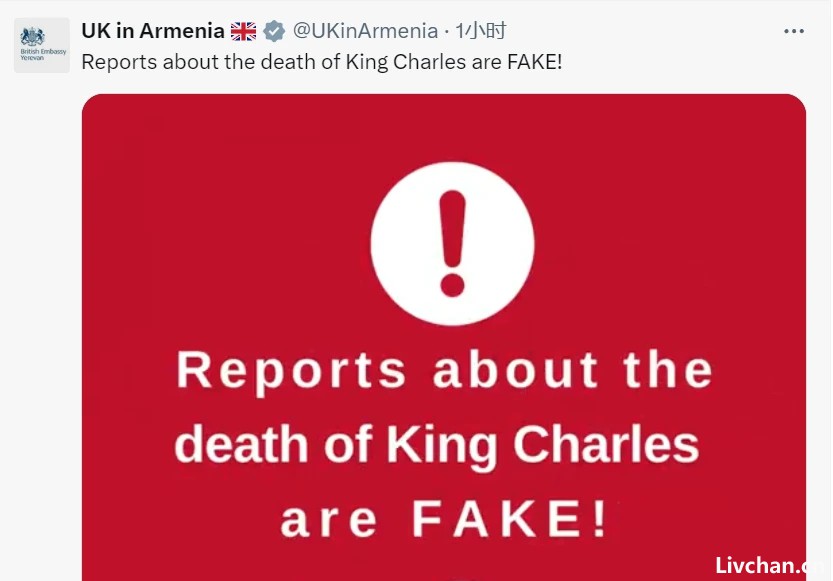Click the word FAKE! in tweet text

[x=535, y=62]
